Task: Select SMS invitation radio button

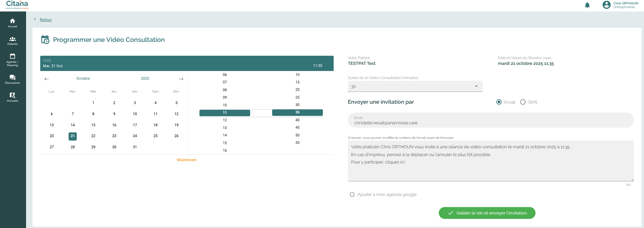Action: coord(523,102)
